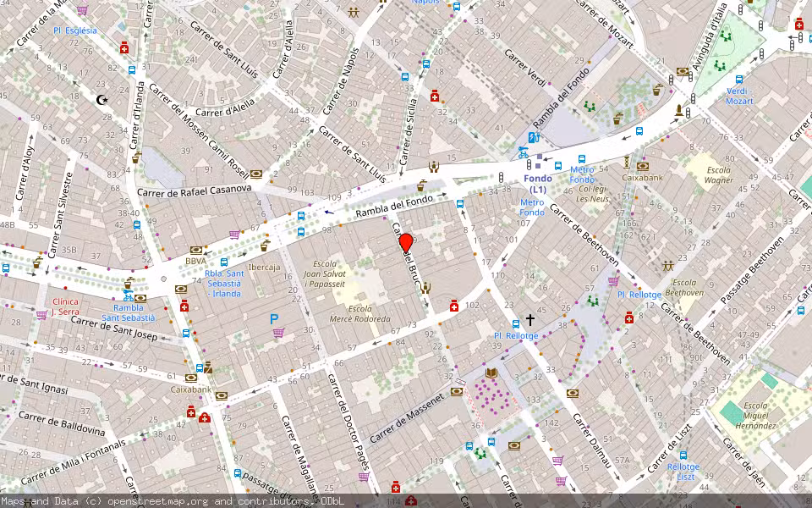
Task: Select the bank icon above BBVA
Action: 195,251
